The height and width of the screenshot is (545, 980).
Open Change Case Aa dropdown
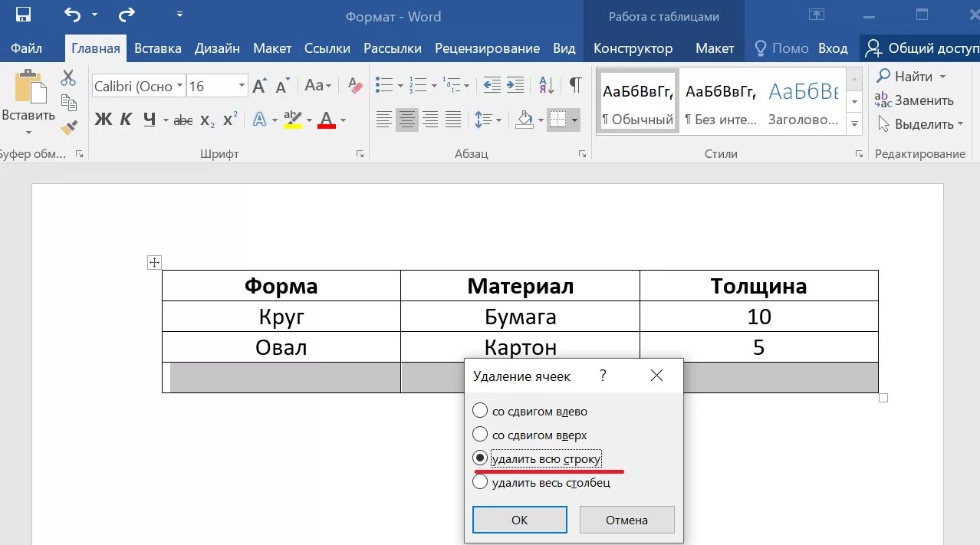click(x=318, y=86)
